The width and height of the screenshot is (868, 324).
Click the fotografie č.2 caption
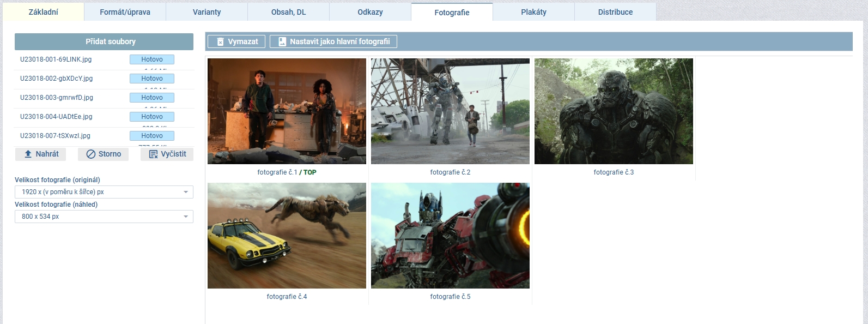(450, 172)
